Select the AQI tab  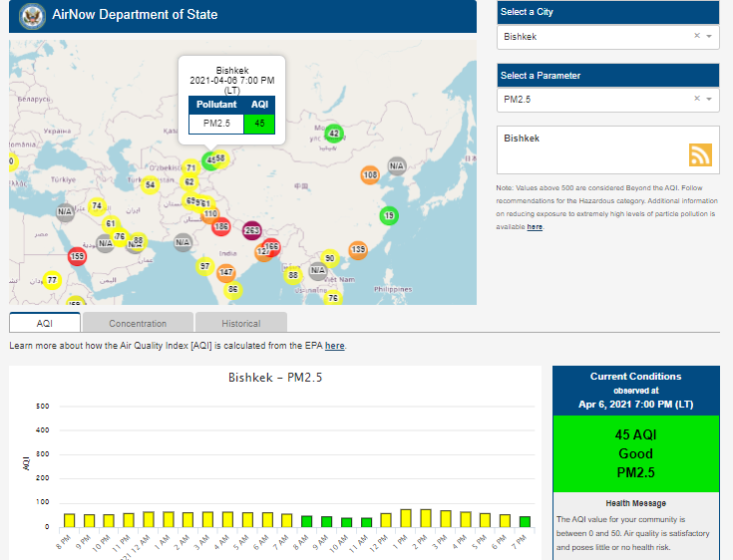tap(45, 323)
